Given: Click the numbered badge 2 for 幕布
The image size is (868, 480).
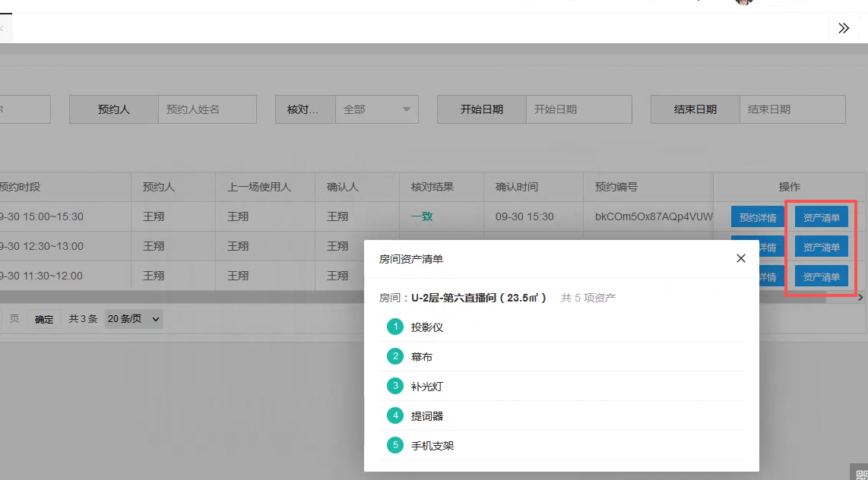Looking at the screenshot, I should (395, 357).
